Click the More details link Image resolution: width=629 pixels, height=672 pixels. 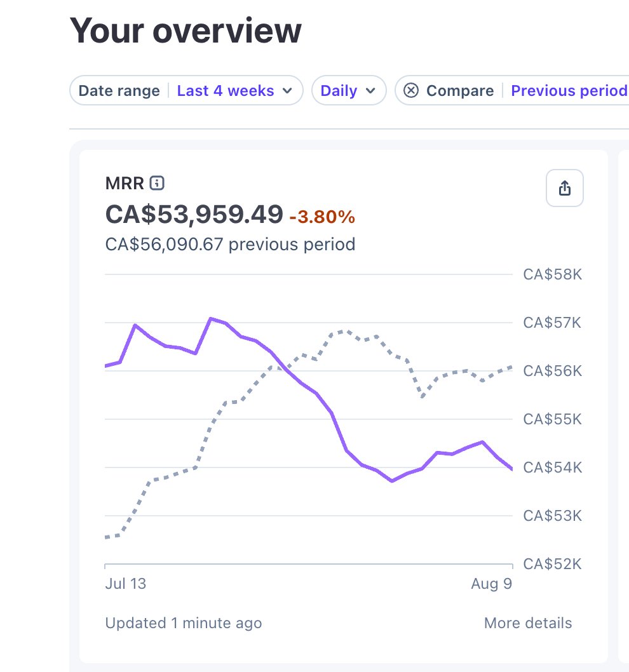pyautogui.click(x=528, y=622)
